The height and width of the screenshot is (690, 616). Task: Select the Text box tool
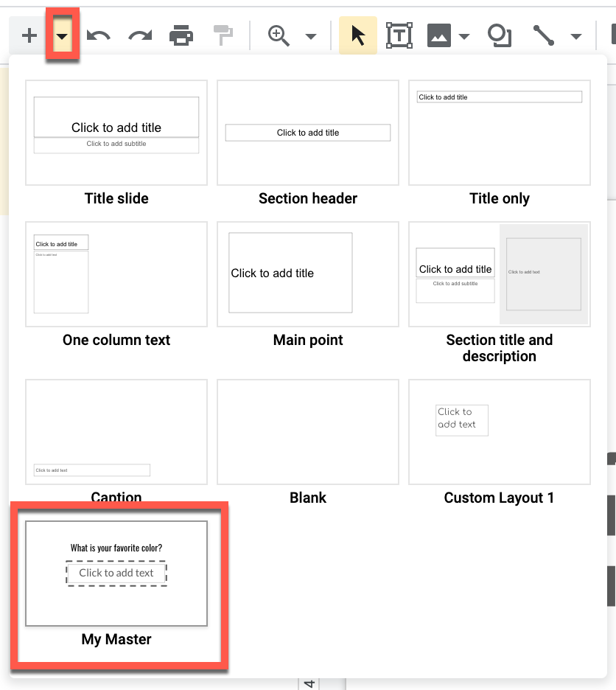click(x=399, y=35)
